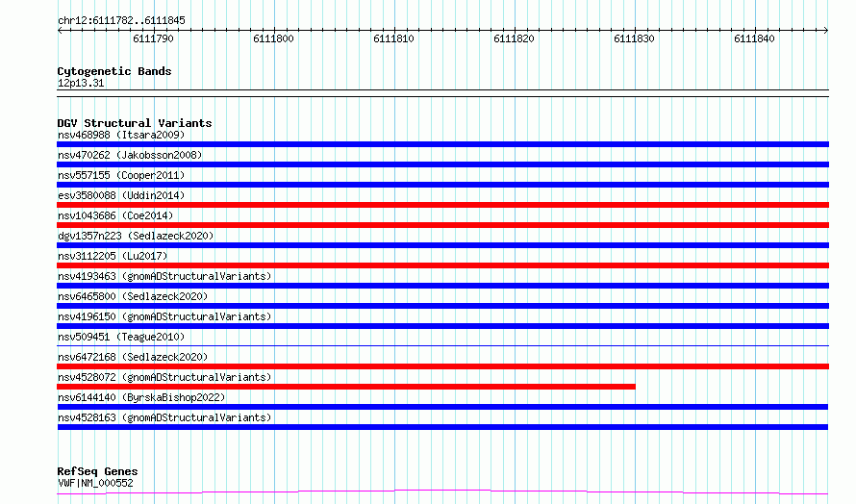Select the 12p13.31 band label
Image resolution: width=856 pixels, height=504 pixels.
point(81,83)
